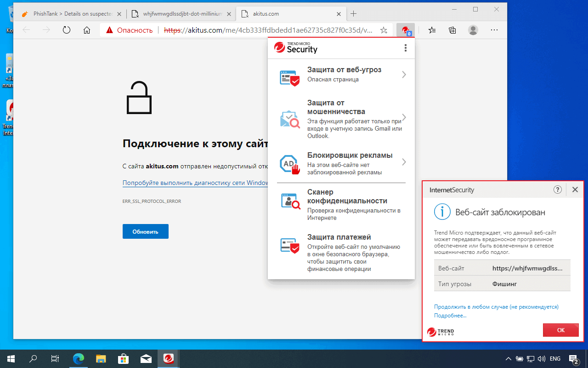Expand the Защита от веб-угроз chevron
Image resolution: width=588 pixels, height=368 pixels.
[x=404, y=75]
